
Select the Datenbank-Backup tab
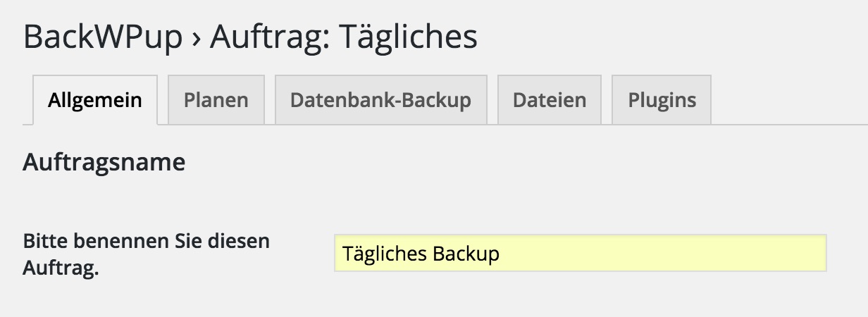pyautogui.click(x=380, y=100)
